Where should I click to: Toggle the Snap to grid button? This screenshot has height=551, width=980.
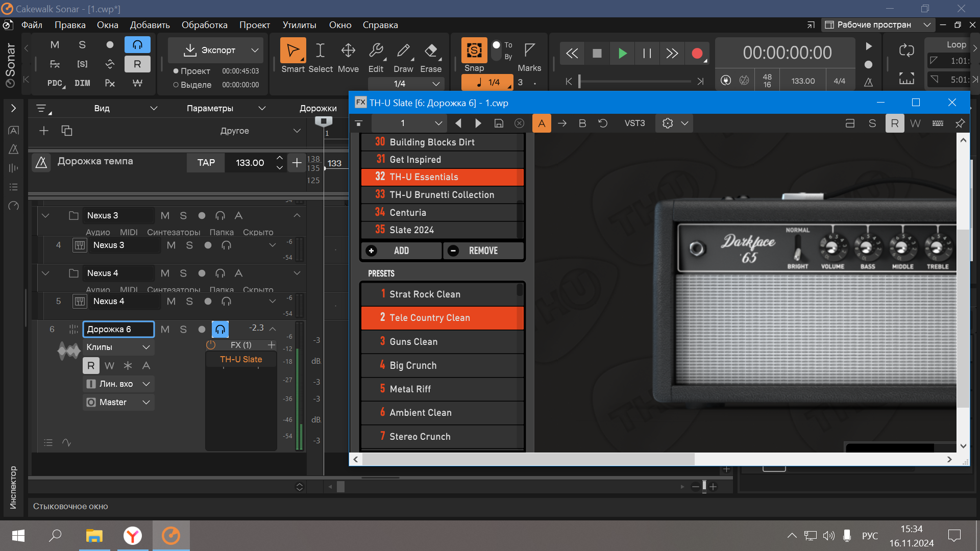pos(474,50)
